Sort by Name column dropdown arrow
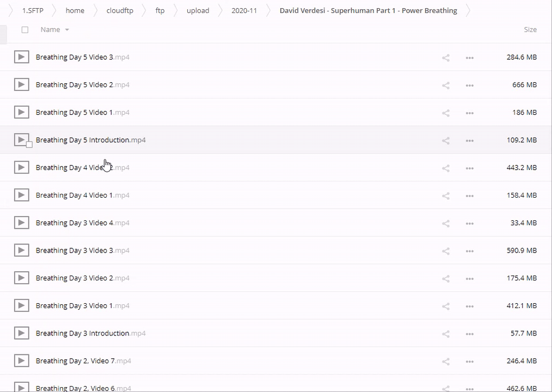This screenshot has height=392, width=552. (67, 30)
